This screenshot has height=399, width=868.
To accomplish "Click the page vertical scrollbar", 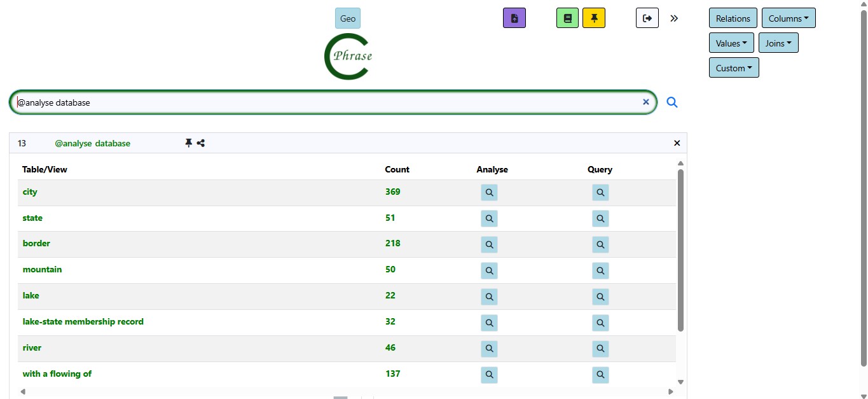I will tap(864, 188).
